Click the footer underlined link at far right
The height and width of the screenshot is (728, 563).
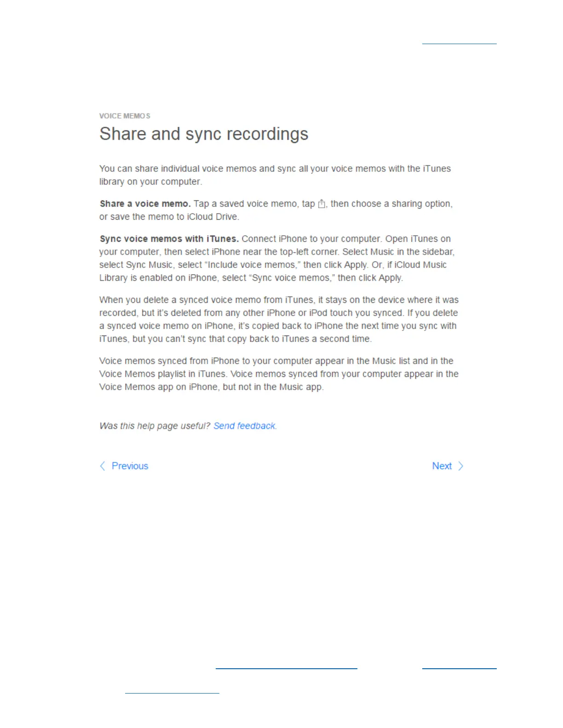click(x=460, y=668)
